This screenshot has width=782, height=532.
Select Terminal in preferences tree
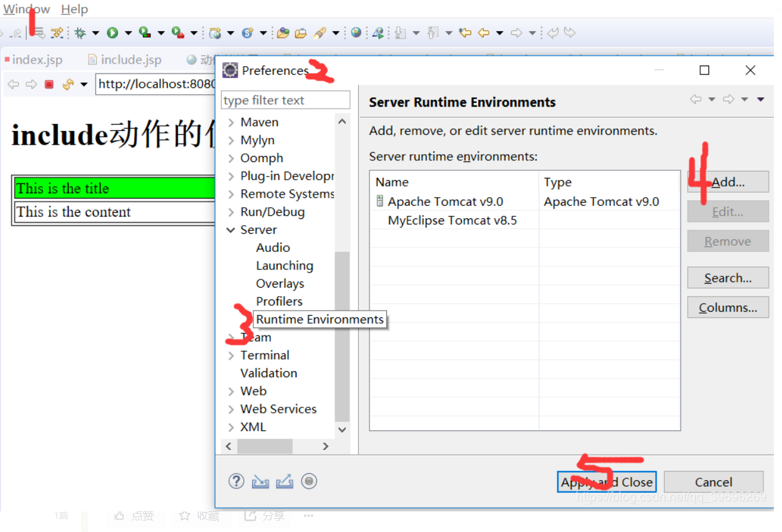coord(265,355)
